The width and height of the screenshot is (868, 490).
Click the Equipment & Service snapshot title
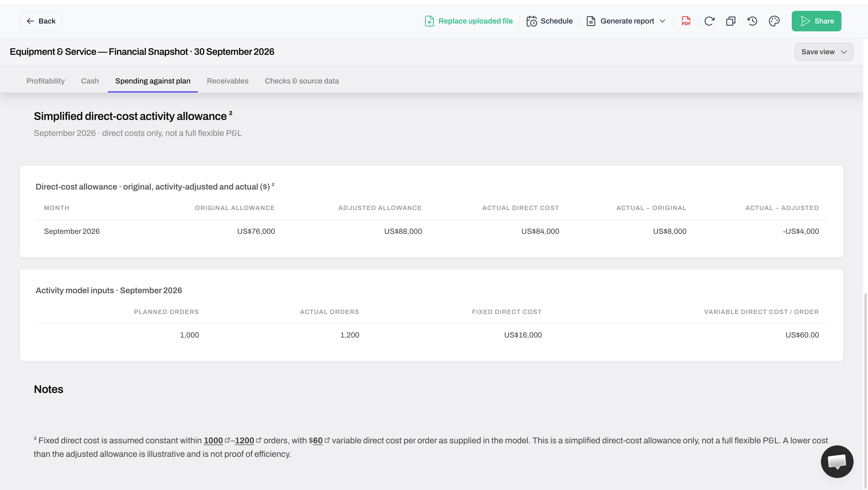click(142, 52)
